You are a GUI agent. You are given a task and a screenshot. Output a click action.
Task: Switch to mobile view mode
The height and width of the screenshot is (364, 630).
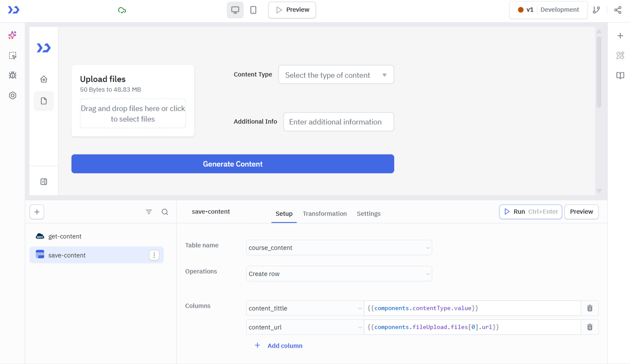253,10
